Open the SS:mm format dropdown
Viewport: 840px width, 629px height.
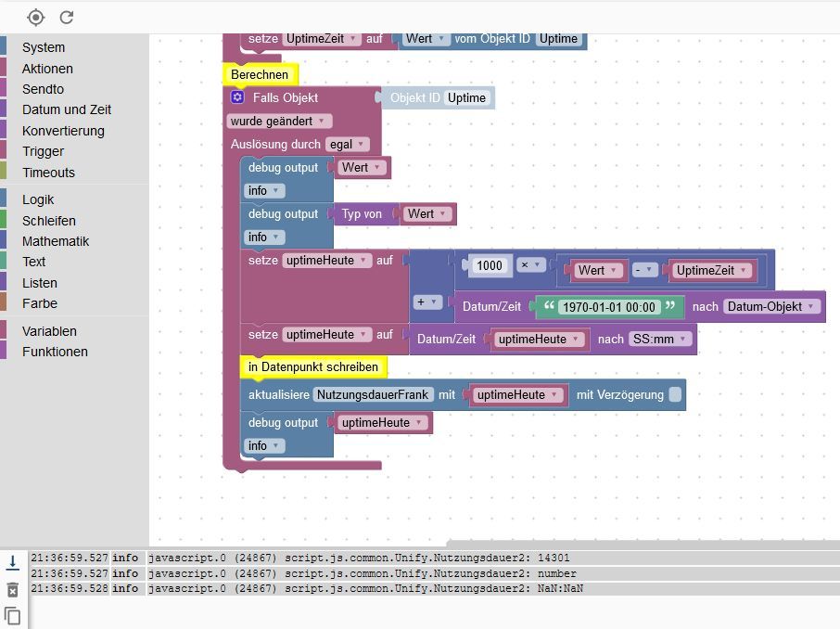(660, 339)
